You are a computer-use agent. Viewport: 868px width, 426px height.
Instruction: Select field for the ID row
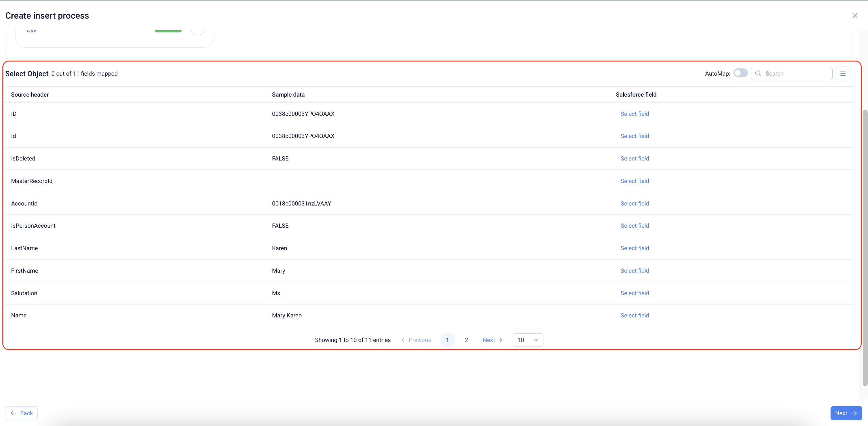click(635, 114)
